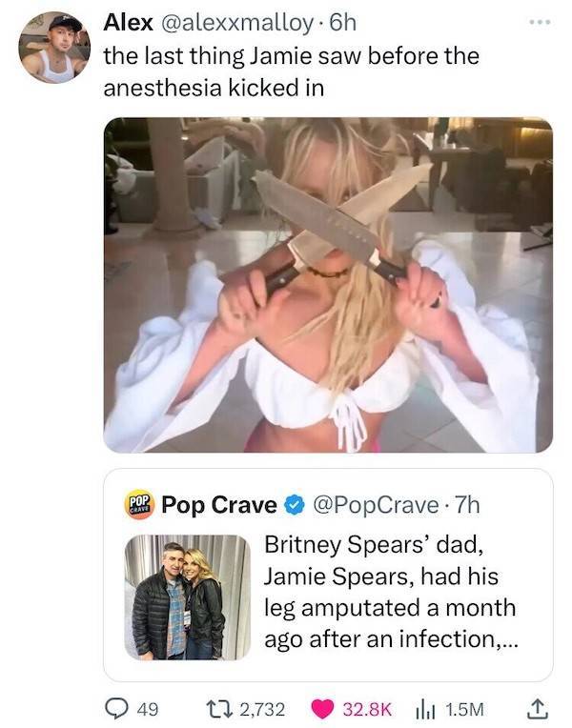Repost using the retweet arrows icon
The width and height of the screenshot is (572, 728).
click(227, 707)
